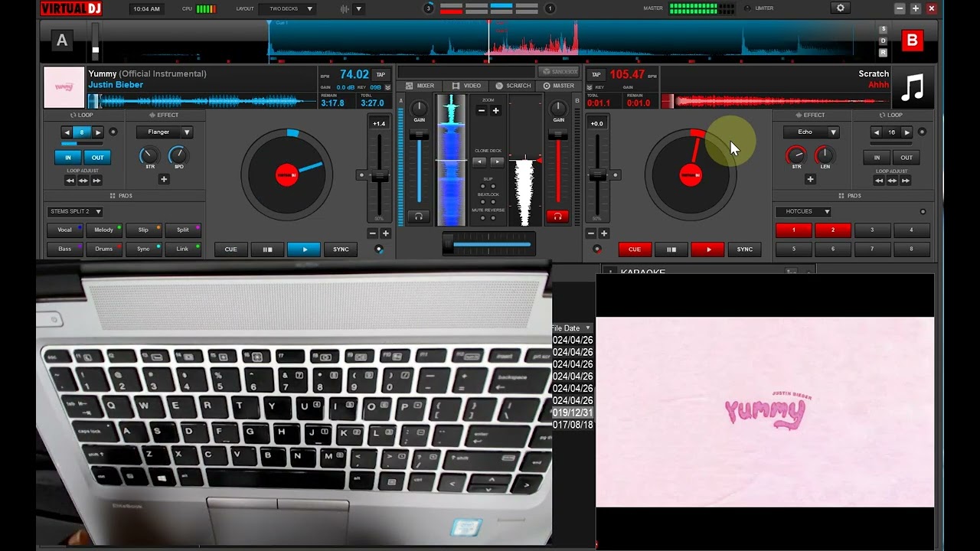
Task: Trigger hotcue 1 on deck B
Action: 793,230
